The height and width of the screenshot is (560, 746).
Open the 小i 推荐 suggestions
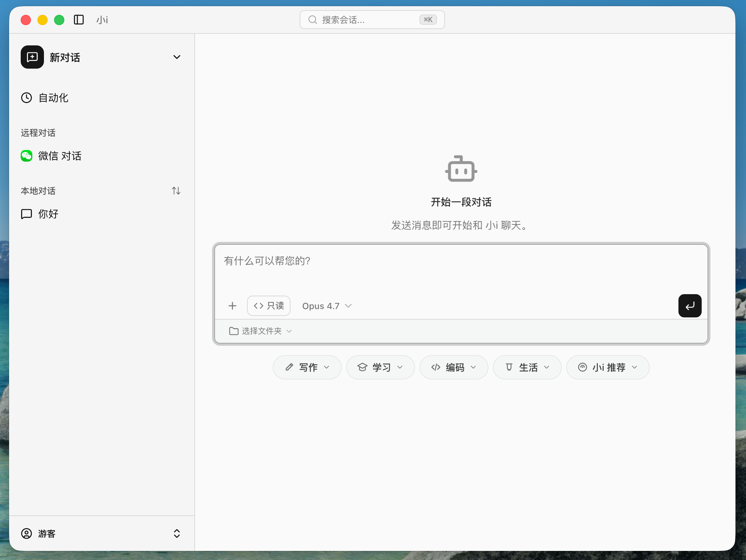point(607,367)
